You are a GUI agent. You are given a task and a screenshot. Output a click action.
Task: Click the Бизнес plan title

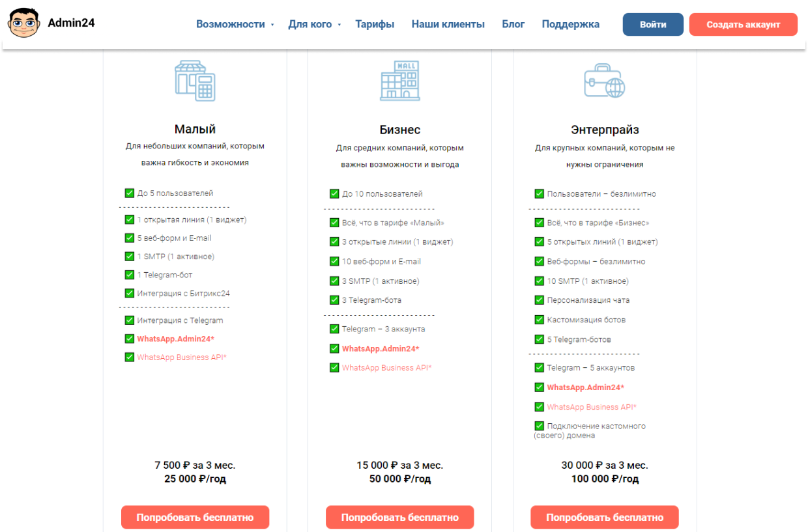[x=400, y=130]
